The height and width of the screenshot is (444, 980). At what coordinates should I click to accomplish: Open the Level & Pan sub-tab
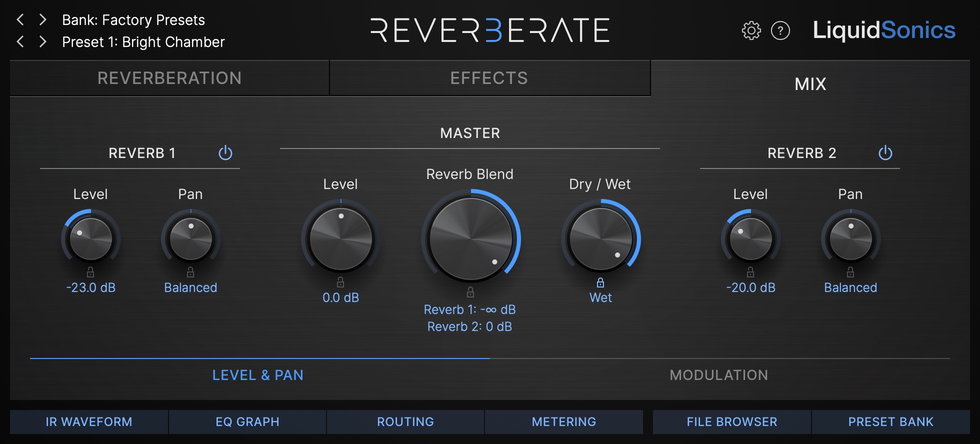click(x=258, y=375)
